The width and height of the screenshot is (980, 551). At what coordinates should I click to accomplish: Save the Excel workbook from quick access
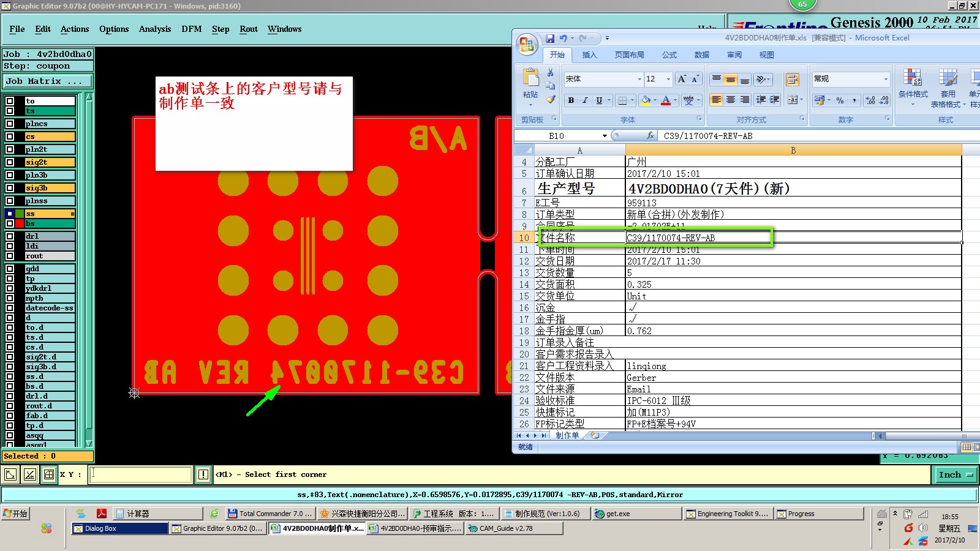coord(550,38)
